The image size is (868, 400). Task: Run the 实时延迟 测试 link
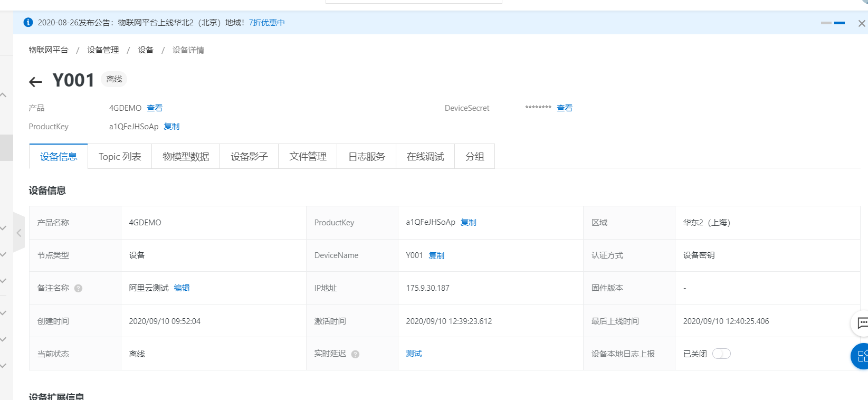(x=414, y=354)
